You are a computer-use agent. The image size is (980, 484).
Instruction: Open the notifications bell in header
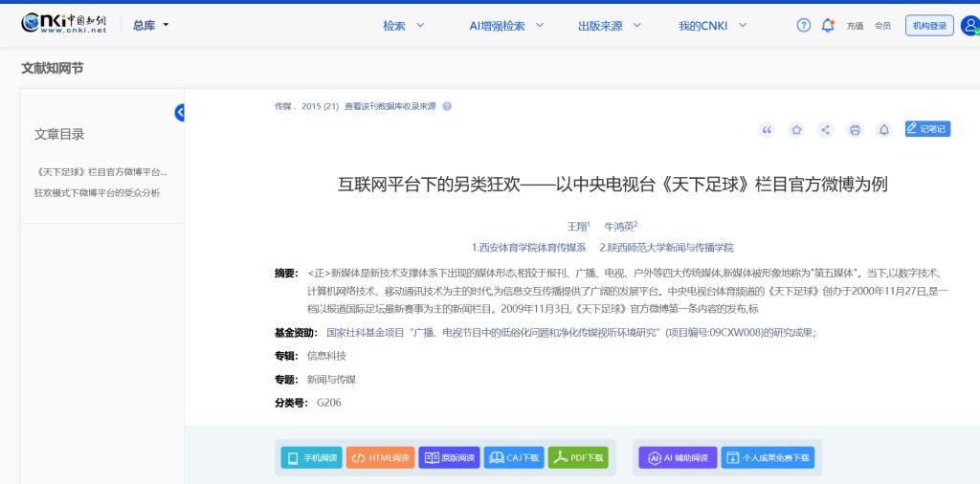click(x=828, y=26)
